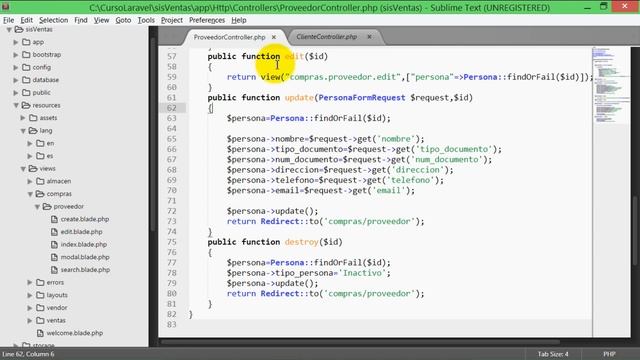Click the create.blade.php file icon

tap(54, 219)
